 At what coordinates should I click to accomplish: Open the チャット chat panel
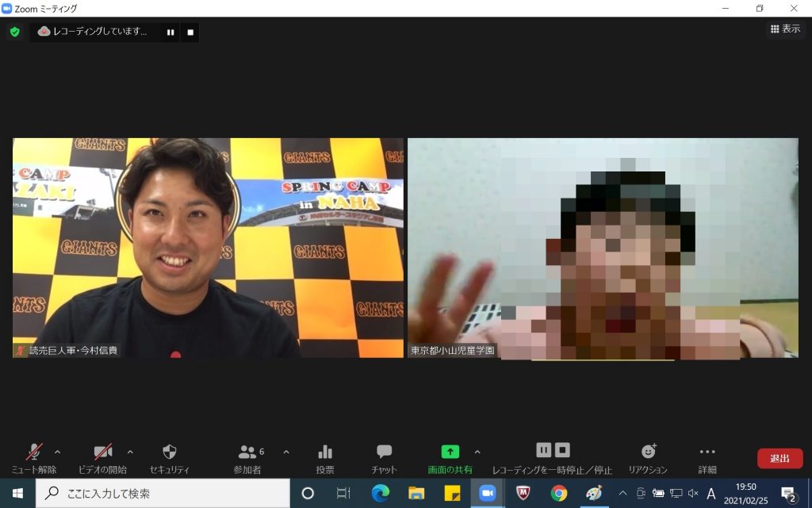click(x=384, y=459)
